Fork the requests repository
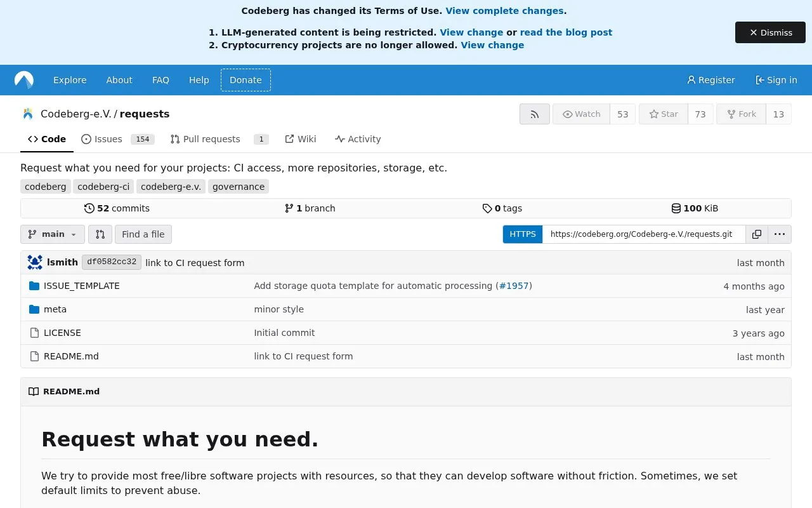This screenshot has width=812, height=508. point(741,114)
